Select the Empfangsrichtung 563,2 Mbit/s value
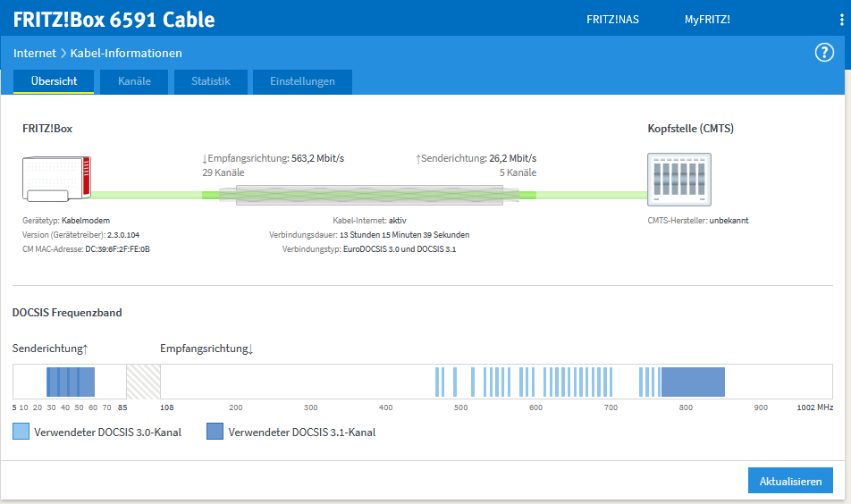Viewport: 851px width, 504px height. tap(317, 158)
